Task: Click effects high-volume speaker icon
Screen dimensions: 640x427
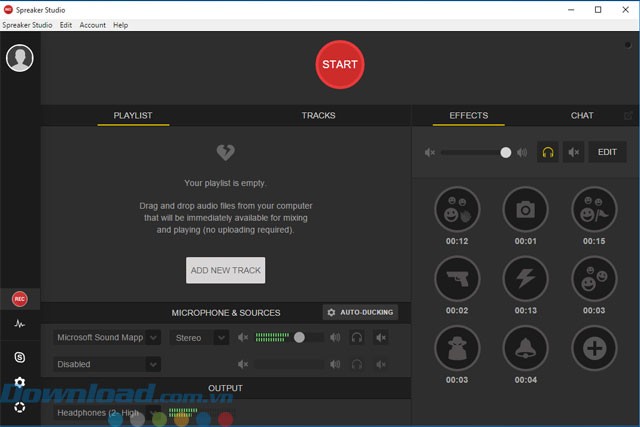Action: click(x=522, y=152)
